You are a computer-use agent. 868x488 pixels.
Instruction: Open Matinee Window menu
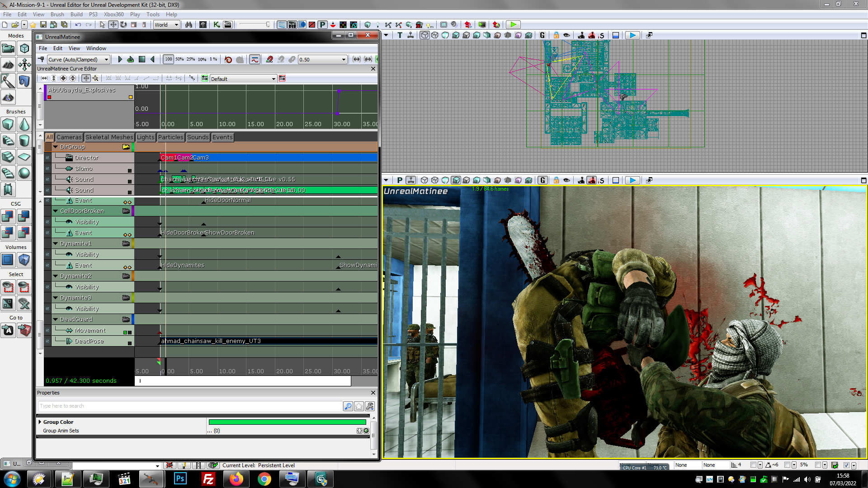[96, 48]
